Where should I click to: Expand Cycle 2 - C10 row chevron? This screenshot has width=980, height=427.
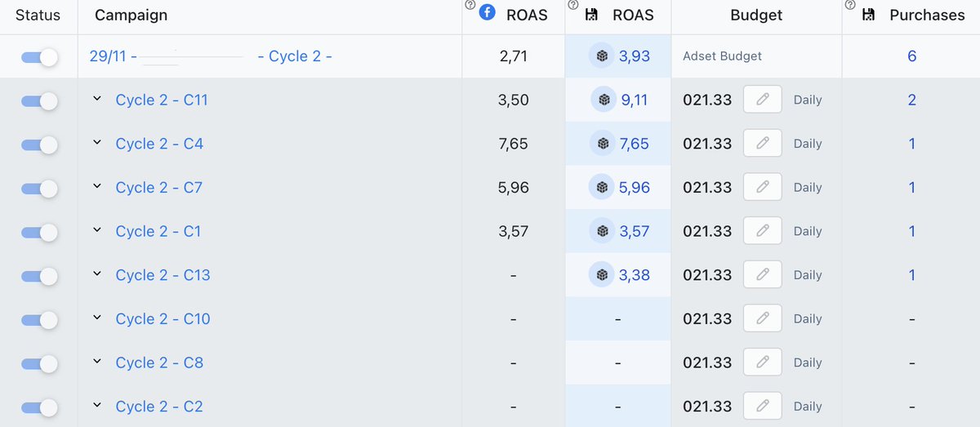coord(96,318)
